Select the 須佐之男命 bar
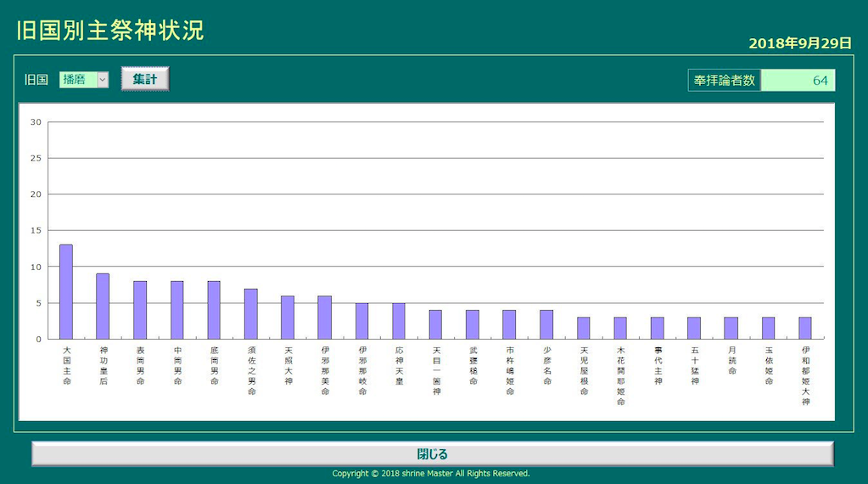868x484 pixels. [x=251, y=314]
